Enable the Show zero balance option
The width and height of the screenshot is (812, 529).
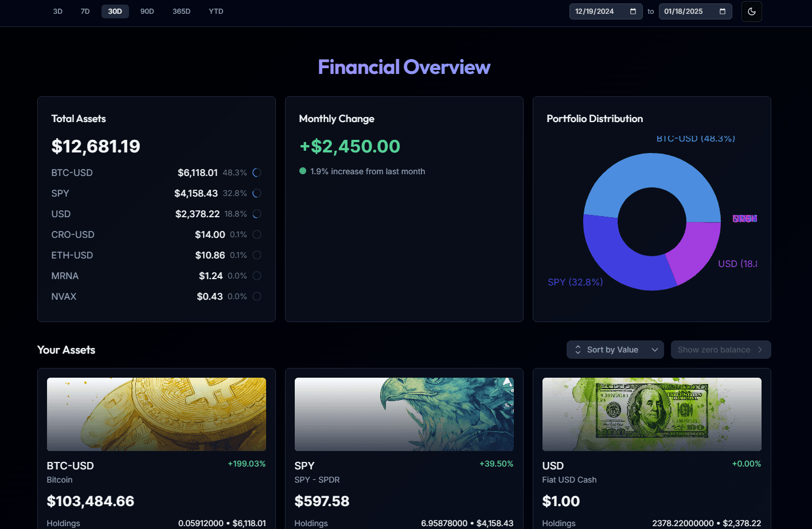(713, 349)
